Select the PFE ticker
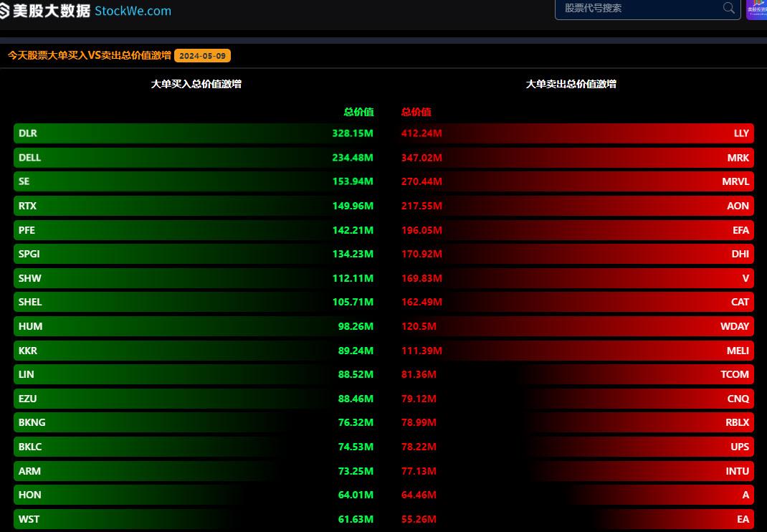Viewport: 767px width, 532px height. [x=27, y=230]
